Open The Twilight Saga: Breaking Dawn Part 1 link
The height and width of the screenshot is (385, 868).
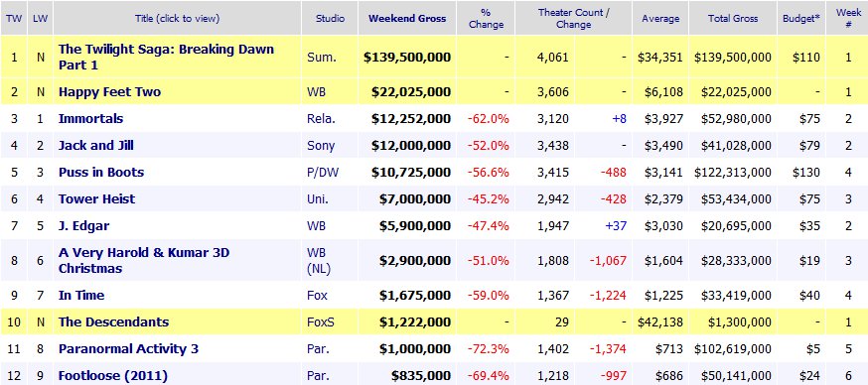pyautogui.click(x=166, y=57)
